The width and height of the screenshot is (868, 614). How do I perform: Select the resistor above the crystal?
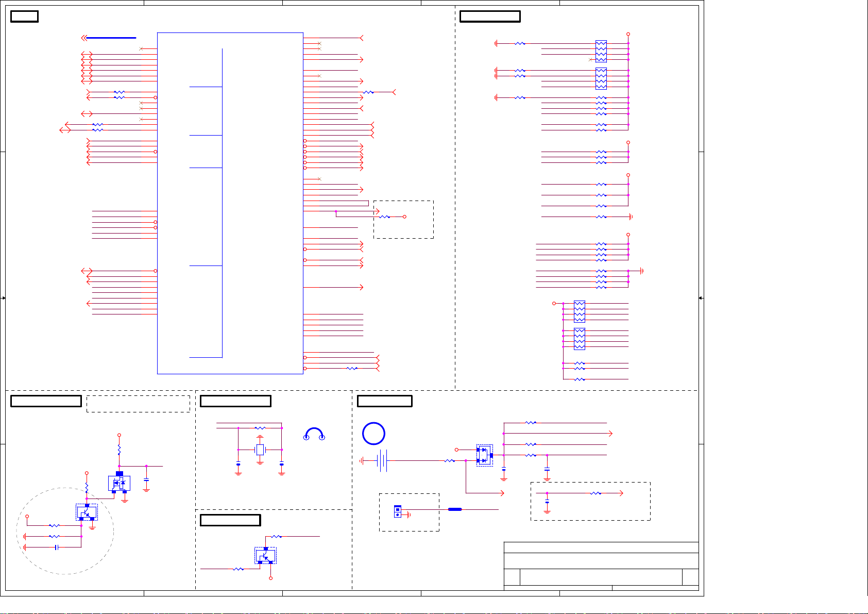[x=260, y=428]
